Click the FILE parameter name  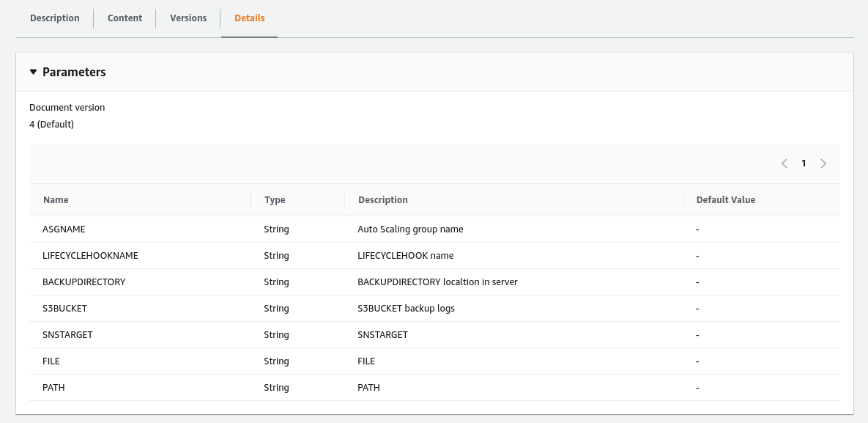52,361
